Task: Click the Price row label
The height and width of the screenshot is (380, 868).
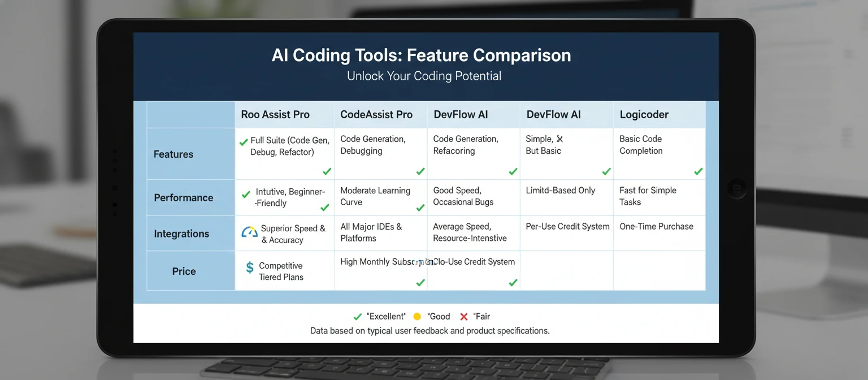Action: point(183,271)
